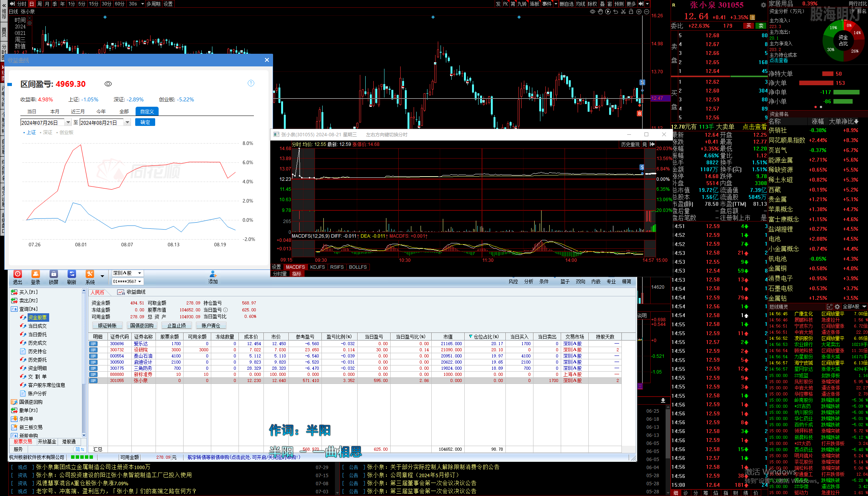Screen dimensions: 868x496
Task: Click detail icon in 爱乐达 row
Action: [93, 344]
